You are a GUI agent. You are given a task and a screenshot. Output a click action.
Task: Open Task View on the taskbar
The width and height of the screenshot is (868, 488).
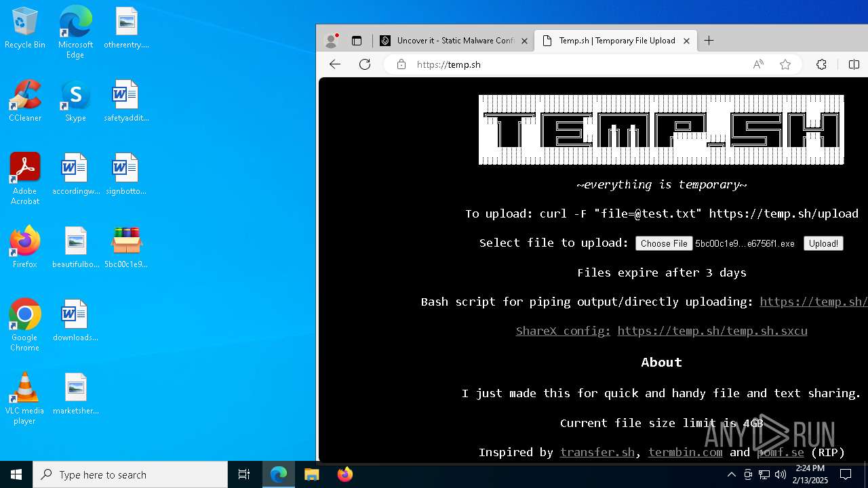coord(244,474)
